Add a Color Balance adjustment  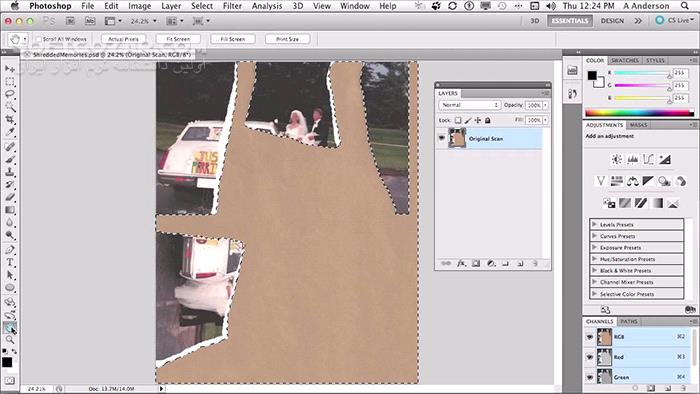633,181
